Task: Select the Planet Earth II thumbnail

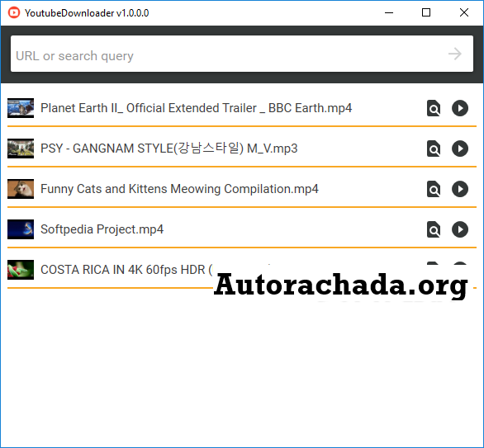Action: pos(21,108)
